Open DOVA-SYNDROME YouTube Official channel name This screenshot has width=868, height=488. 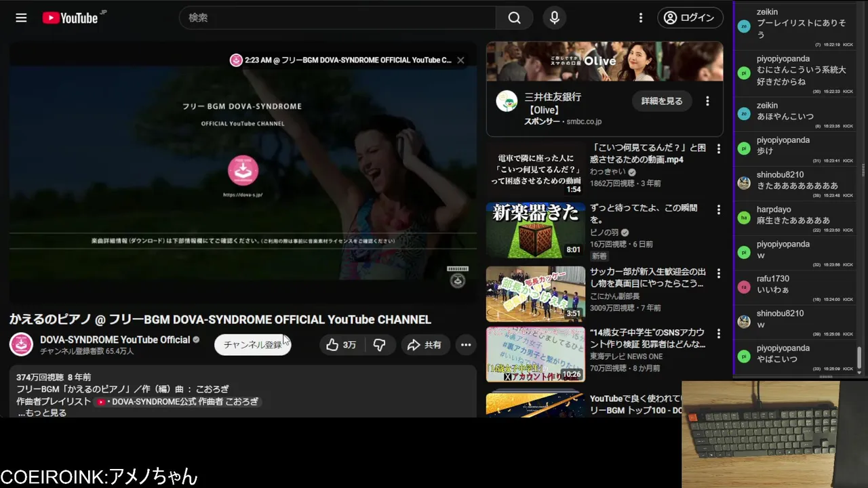(115, 340)
